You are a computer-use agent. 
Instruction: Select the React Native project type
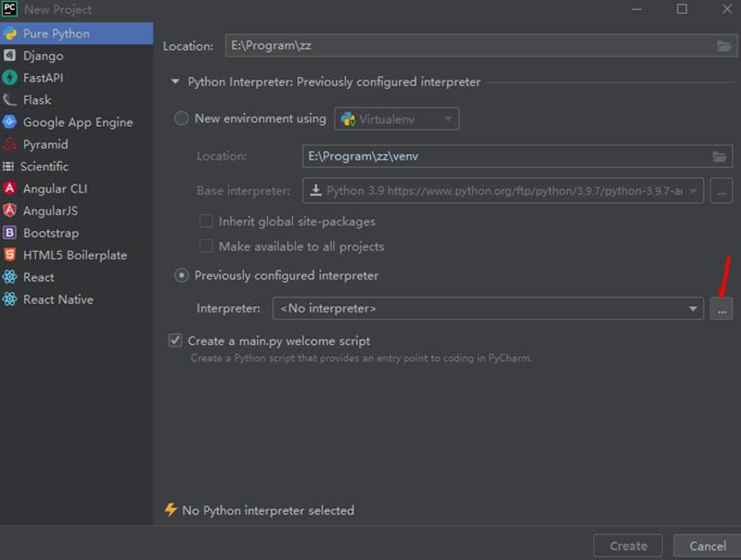tap(76, 300)
